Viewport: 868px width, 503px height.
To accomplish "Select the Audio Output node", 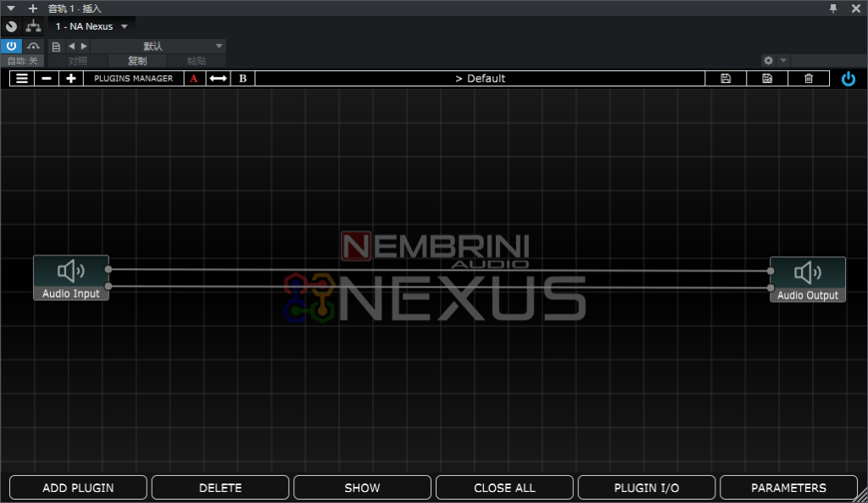I will pyautogui.click(x=808, y=279).
